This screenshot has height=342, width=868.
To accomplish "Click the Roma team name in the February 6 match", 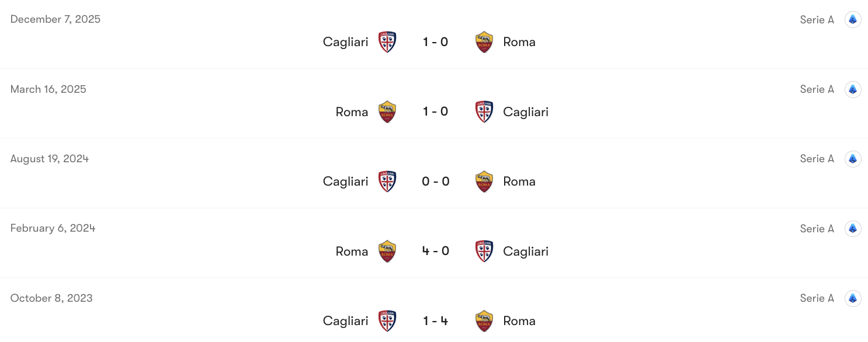I will [352, 251].
